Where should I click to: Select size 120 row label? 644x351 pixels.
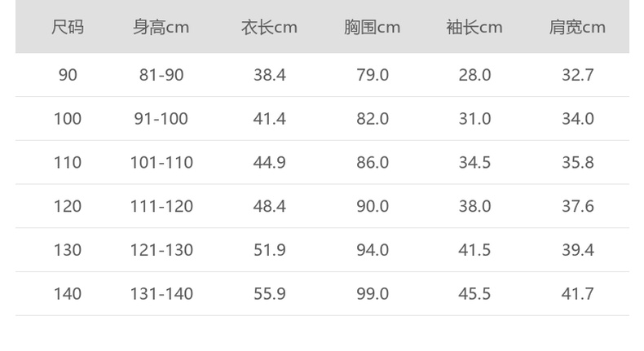[x=68, y=207]
